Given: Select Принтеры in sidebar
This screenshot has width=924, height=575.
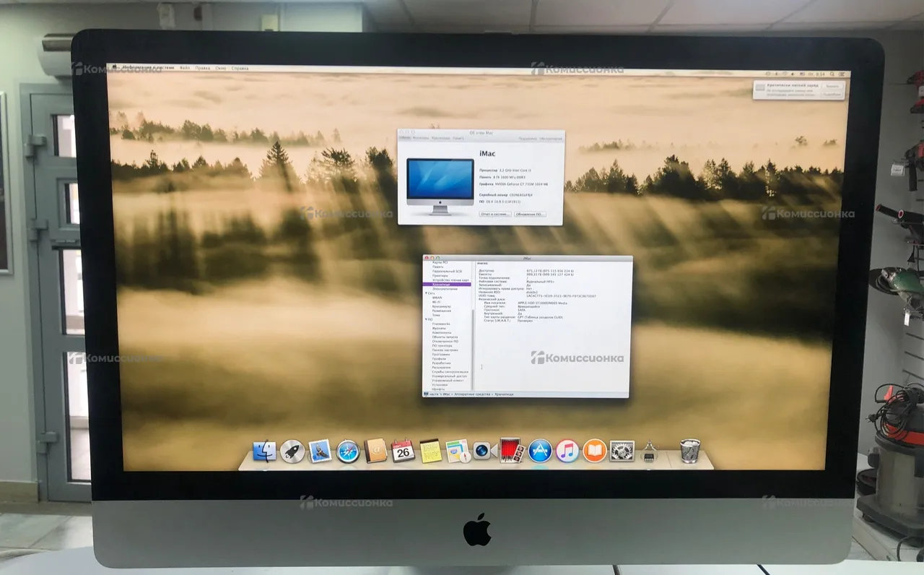Looking at the screenshot, I should pos(440,275).
